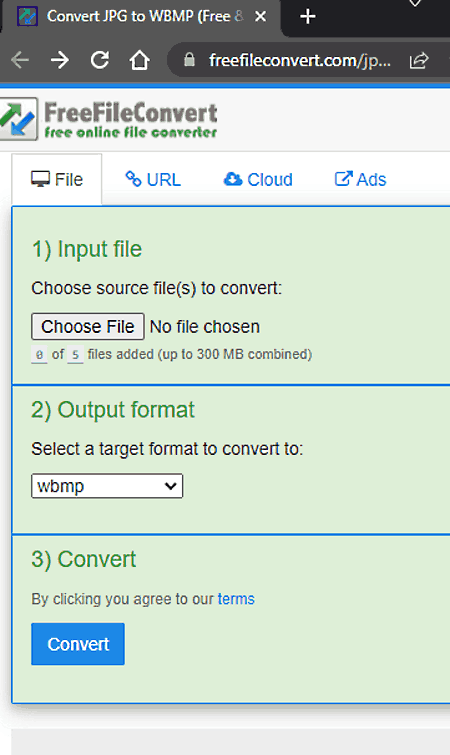
Task: Open the terms link
Action: pos(236,599)
